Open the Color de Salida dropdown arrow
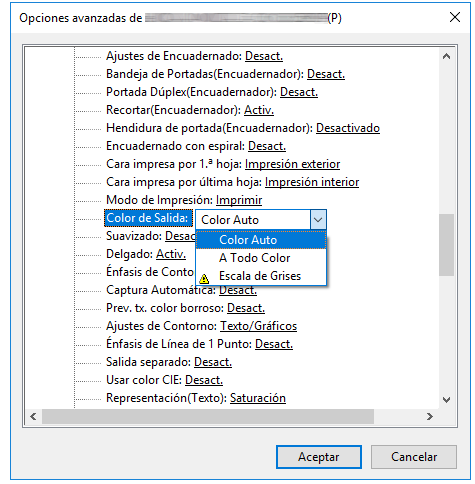This screenshot has height=484, width=475. click(318, 220)
